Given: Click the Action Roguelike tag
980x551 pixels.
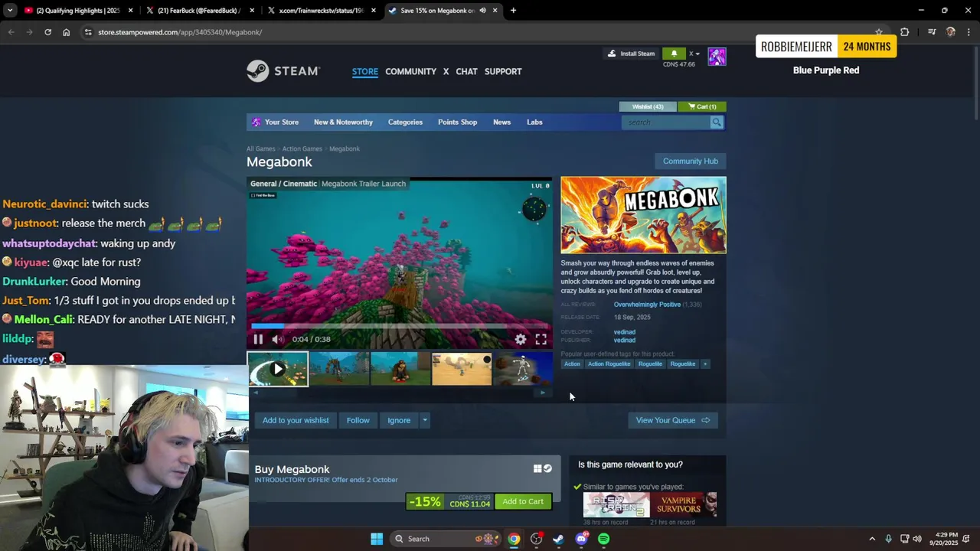Looking at the screenshot, I should 609,364.
